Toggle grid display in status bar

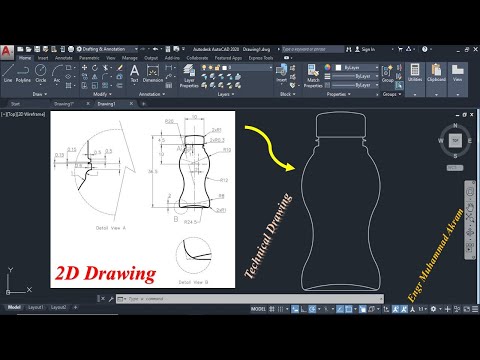272,309
